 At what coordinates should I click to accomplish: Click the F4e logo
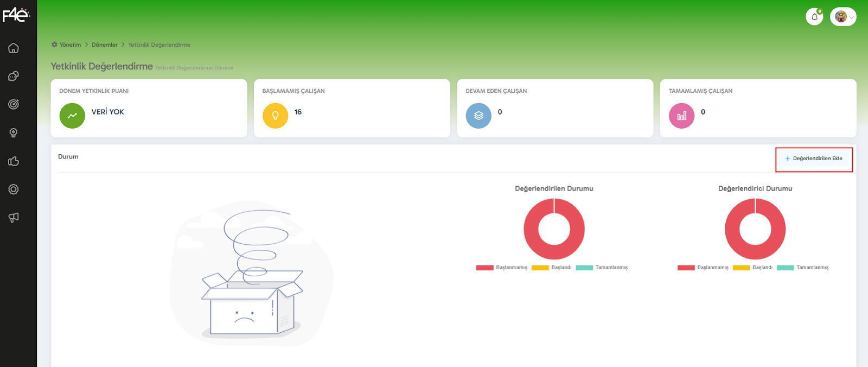click(x=16, y=15)
